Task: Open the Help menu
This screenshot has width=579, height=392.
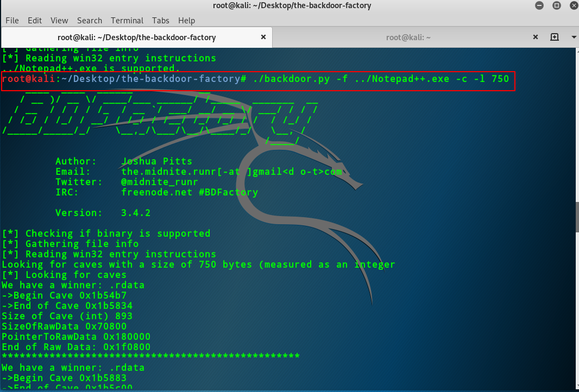Action: coord(186,21)
